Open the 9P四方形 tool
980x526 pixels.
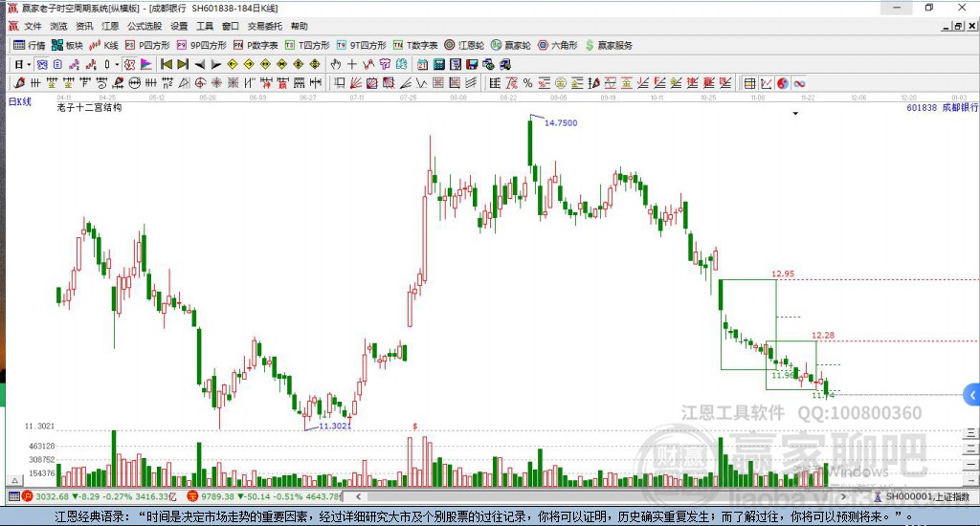(201, 45)
